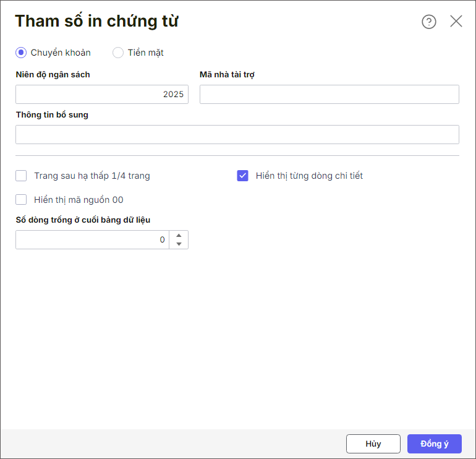Click the Niên độ ngân sách label
This screenshot has width=476, height=459.
coord(53,74)
